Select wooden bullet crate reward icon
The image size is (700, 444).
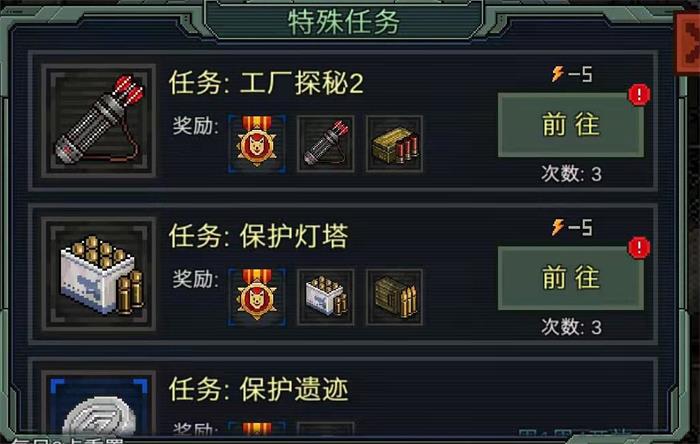(x=394, y=297)
